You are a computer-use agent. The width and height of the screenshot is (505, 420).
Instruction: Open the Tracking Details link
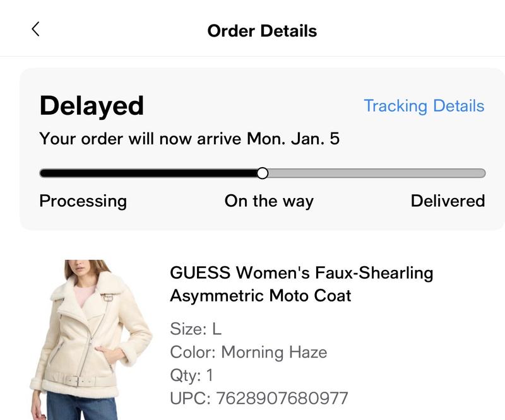pyautogui.click(x=424, y=106)
